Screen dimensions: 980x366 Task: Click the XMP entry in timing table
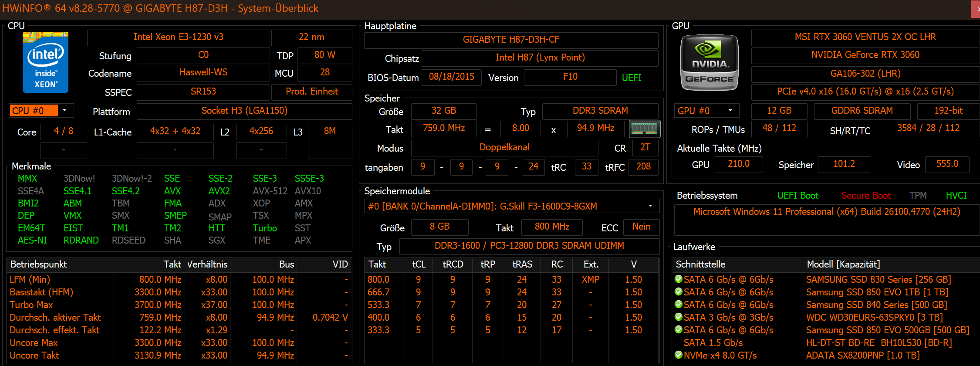click(x=591, y=279)
